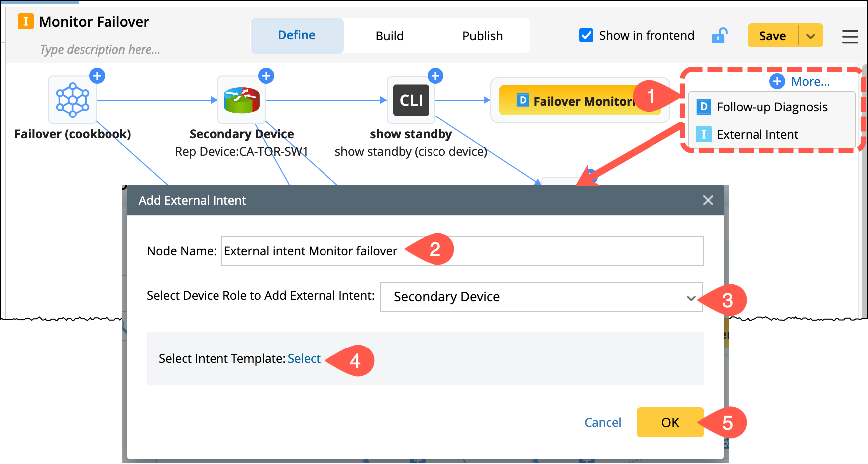Click the Select intent template link
The width and height of the screenshot is (868, 464).
click(x=304, y=358)
